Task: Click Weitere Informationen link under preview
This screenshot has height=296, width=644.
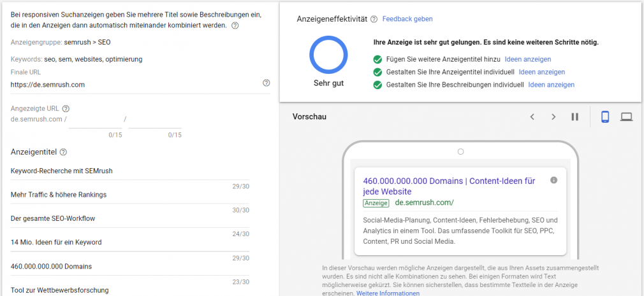Action: [388, 293]
